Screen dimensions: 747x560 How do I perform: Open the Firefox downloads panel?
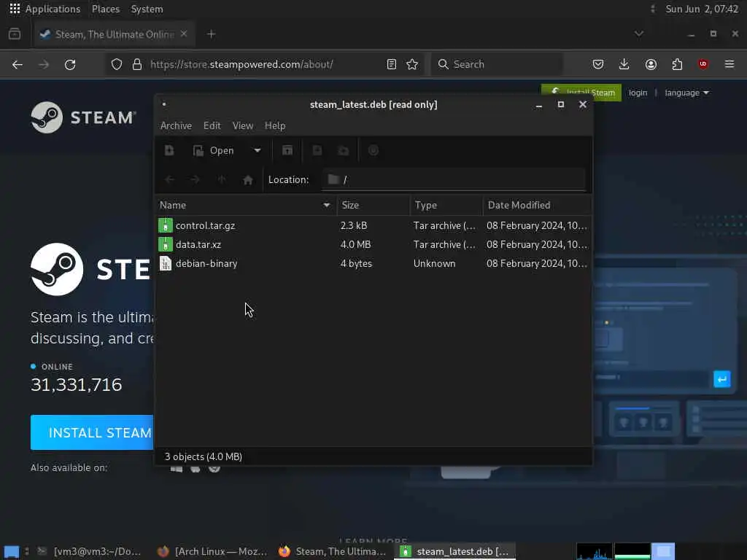(624, 64)
